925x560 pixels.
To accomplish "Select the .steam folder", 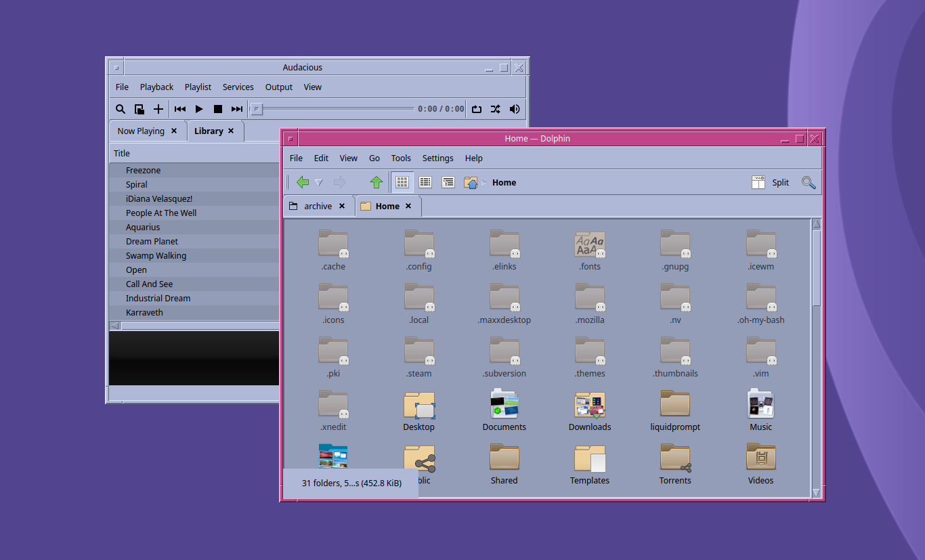I will [419, 356].
